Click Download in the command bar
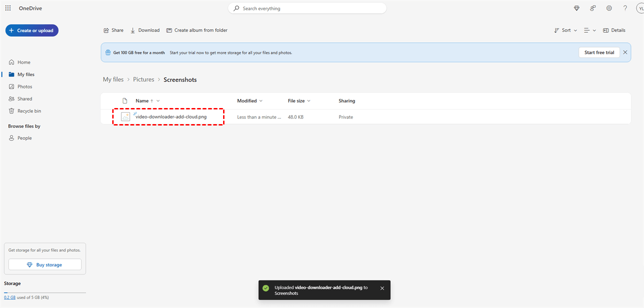Screen dimensions: 644x308 (x=145, y=30)
